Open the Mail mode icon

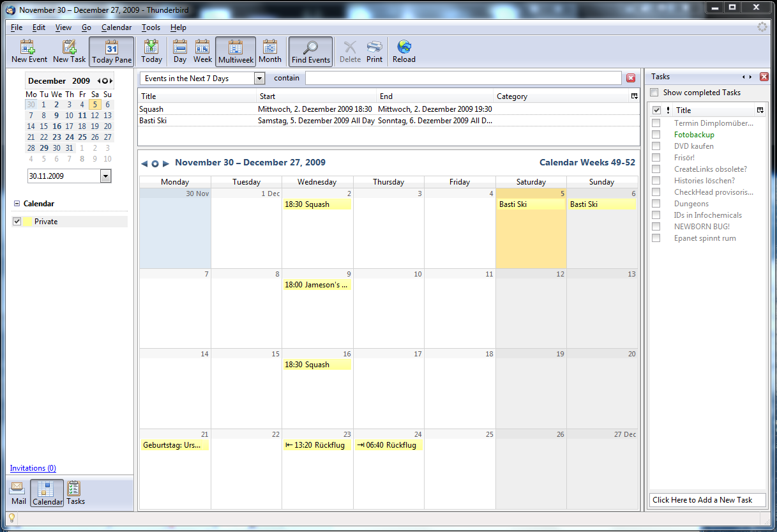tap(19, 493)
